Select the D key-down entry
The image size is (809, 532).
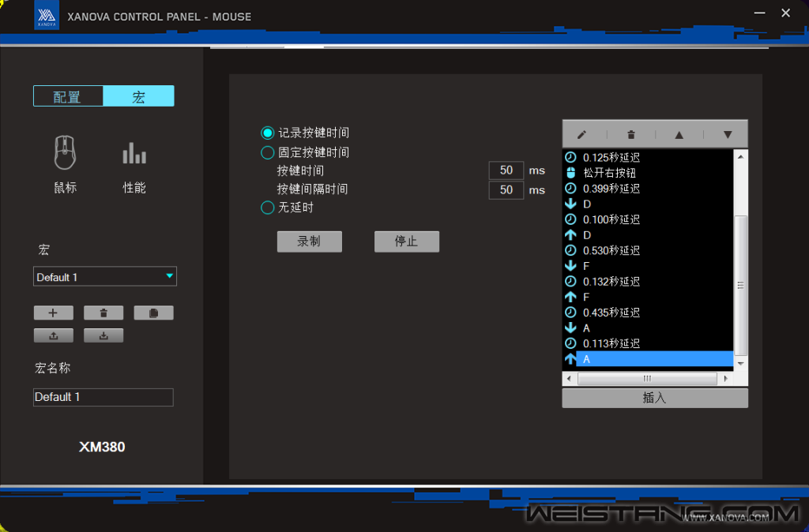[x=648, y=204]
